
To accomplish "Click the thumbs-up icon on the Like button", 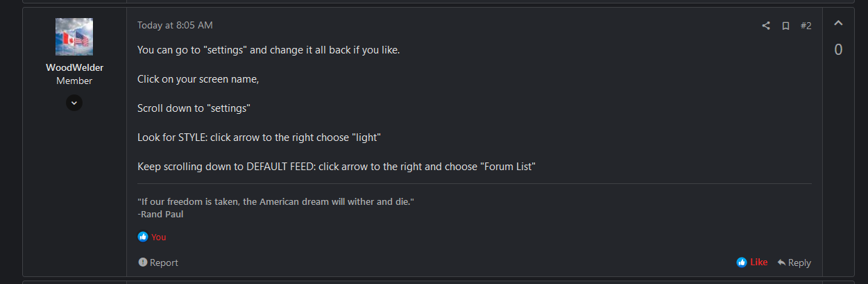I will coord(742,262).
